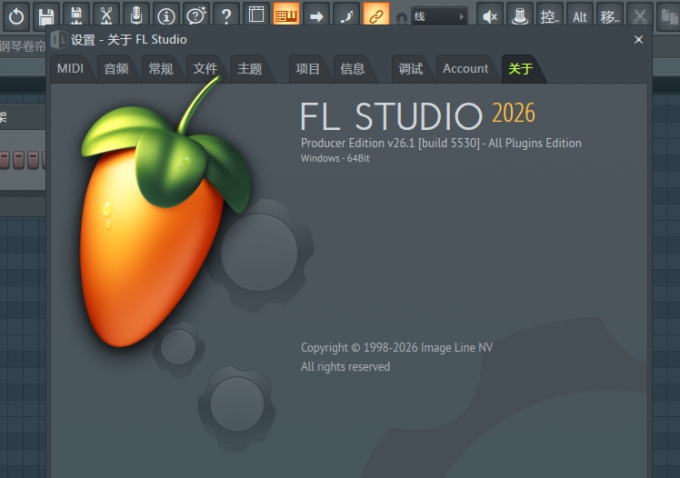This screenshot has width=680, height=478.
Task: Click the orange '2026' version year
Action: click(x=513, y=113)
